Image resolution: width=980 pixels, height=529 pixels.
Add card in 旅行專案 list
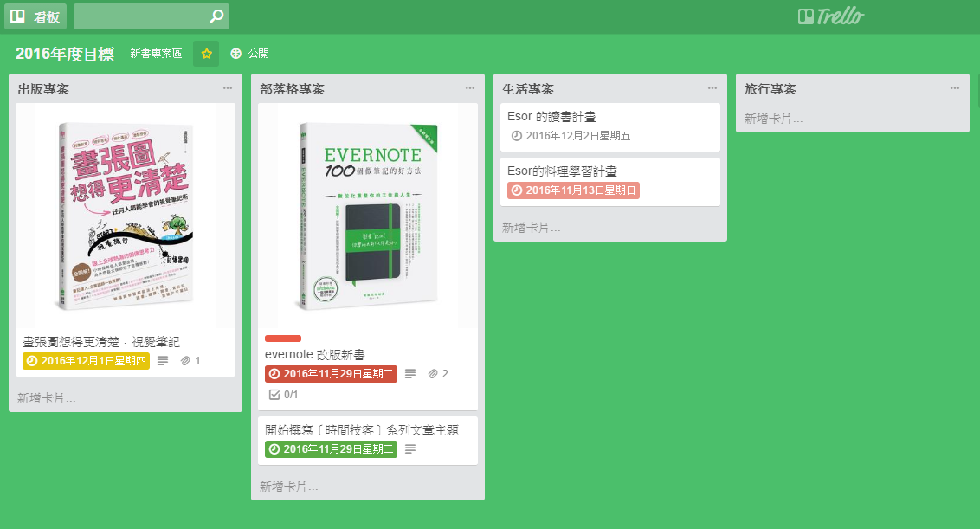pyautogui.click(x=774, y=118)
